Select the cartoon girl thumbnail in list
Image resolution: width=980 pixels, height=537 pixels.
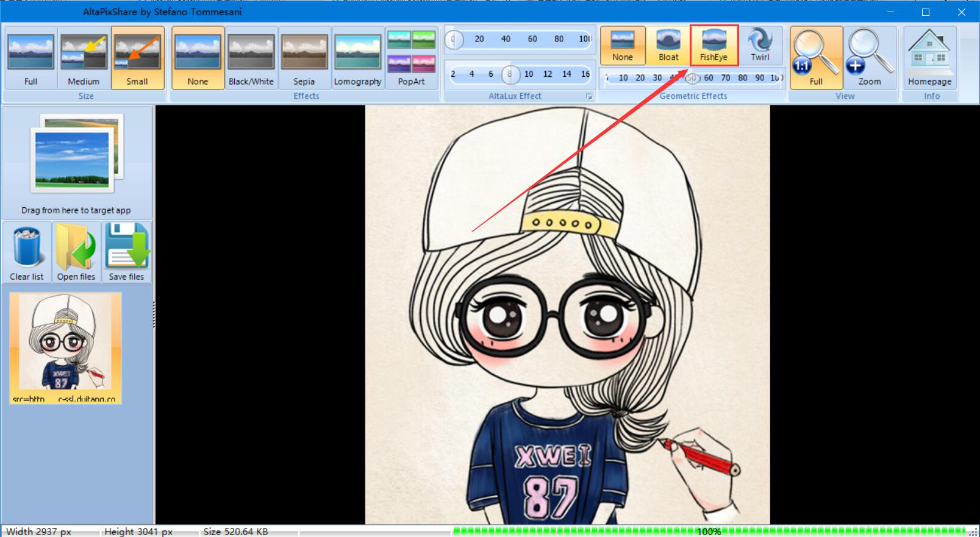[x=65, y=347]
